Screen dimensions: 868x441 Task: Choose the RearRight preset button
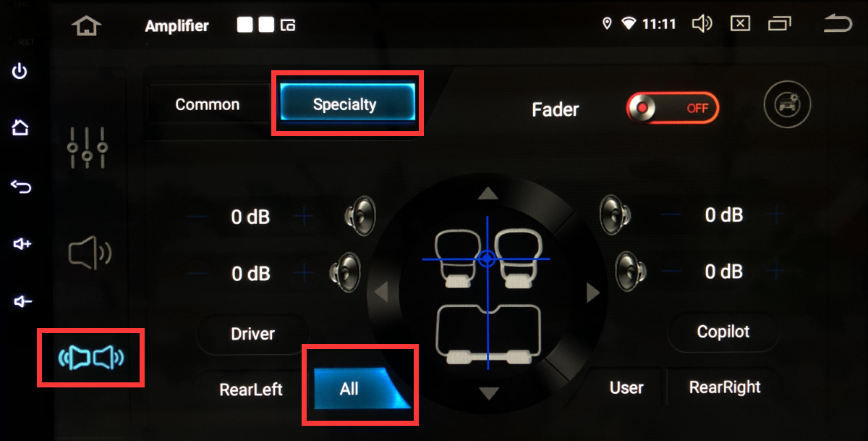tap(725, 387)
